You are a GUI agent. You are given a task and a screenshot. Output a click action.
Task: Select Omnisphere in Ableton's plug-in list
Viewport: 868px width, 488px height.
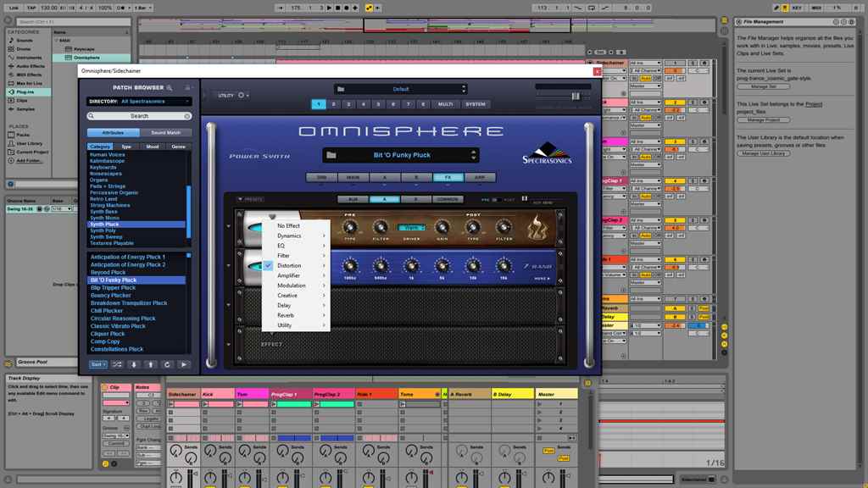[x=87, y=58]
